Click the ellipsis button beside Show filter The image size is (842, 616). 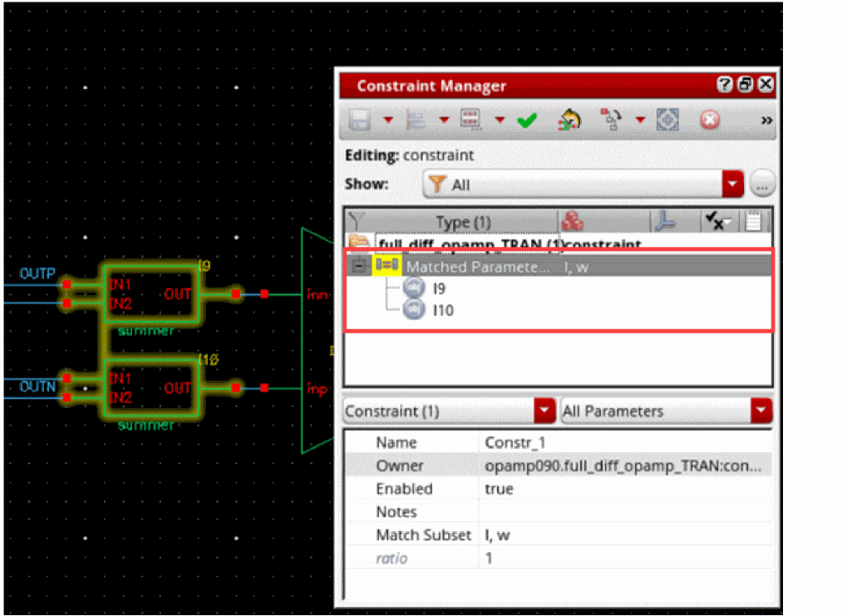tap(762, 185)
